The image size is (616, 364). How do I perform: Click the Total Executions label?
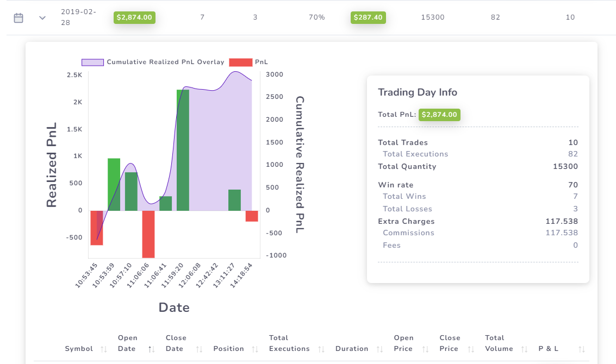tap(415, 154)
